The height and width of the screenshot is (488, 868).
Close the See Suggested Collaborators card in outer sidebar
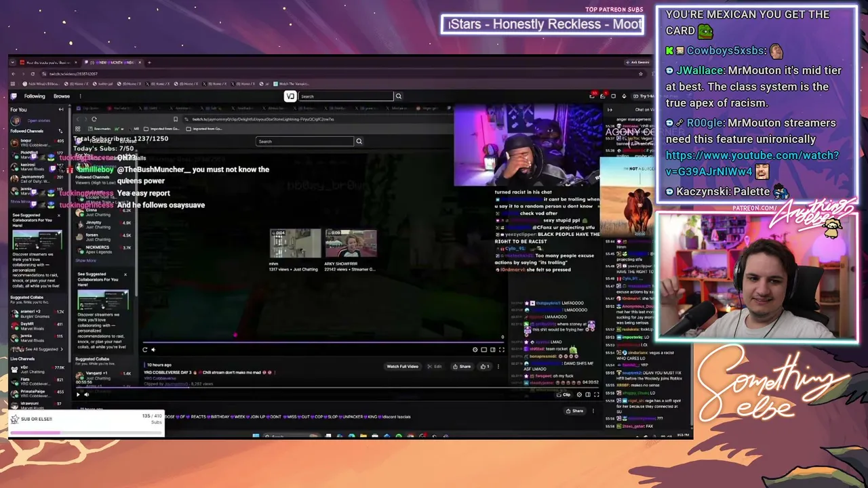coord(59,215)
